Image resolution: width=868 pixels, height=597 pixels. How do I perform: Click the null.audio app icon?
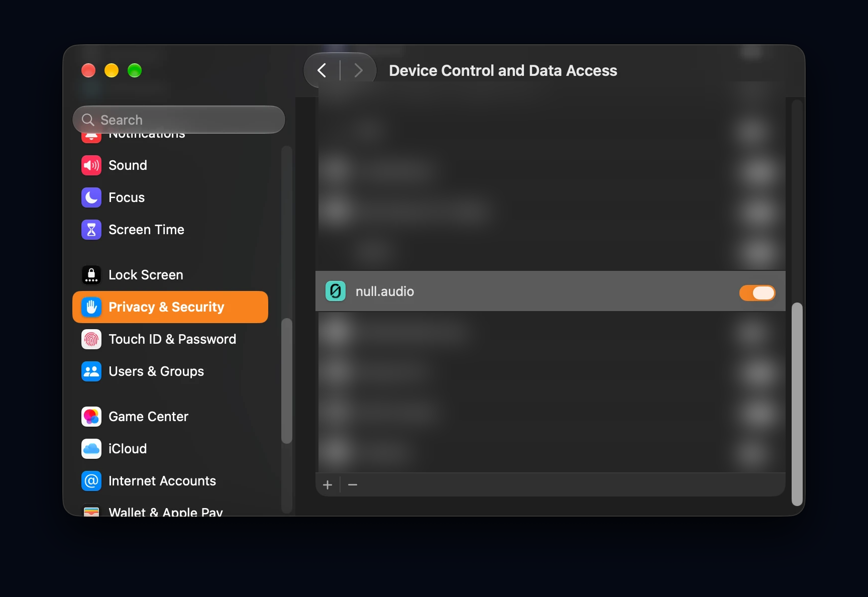[x=336, y=291]
